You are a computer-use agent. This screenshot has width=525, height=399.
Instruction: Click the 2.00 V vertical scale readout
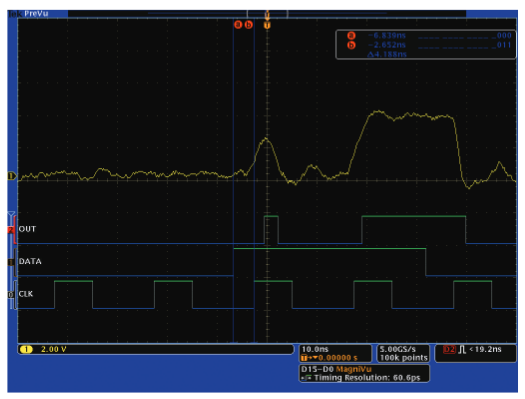pyautogui.click(x=54, y=349)
